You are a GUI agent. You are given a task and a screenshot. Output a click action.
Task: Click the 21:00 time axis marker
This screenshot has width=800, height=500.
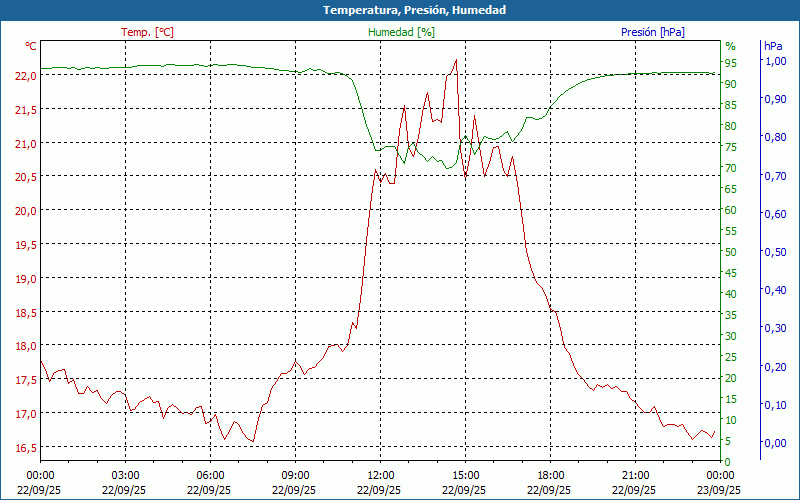(636, 475)
